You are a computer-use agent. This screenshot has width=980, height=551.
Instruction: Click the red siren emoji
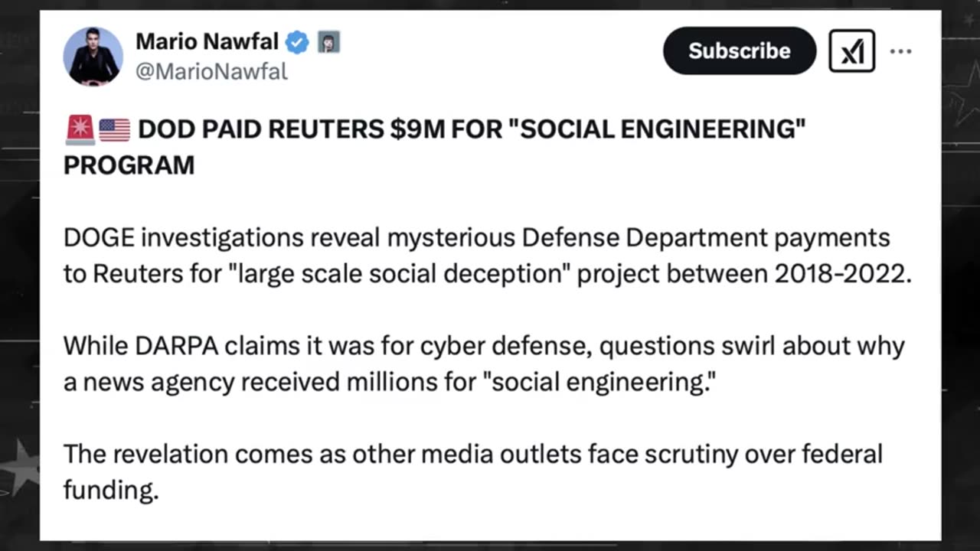80,129
